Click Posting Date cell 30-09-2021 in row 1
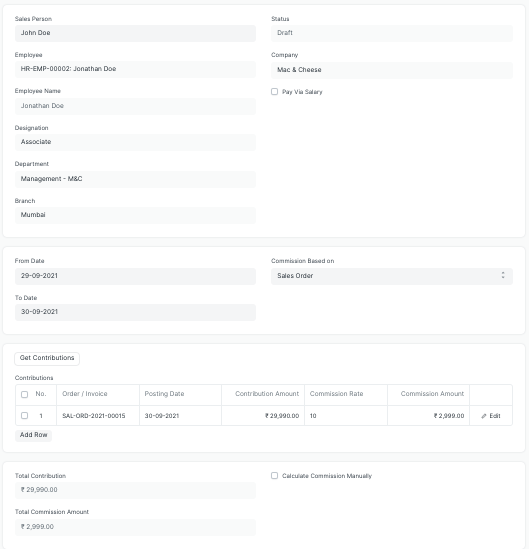The width and height of the screenshot is (529, 549). [180, 416]
